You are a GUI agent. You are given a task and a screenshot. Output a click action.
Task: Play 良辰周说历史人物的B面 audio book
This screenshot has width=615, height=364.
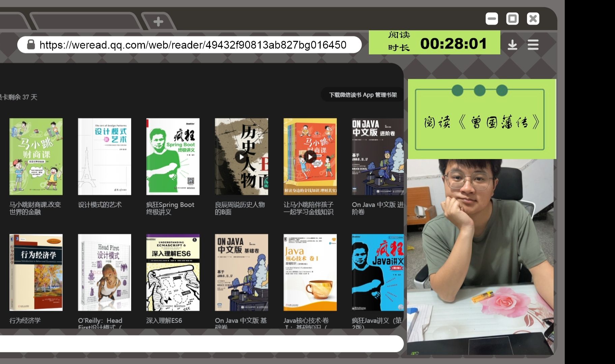click(x=241, y=156)
